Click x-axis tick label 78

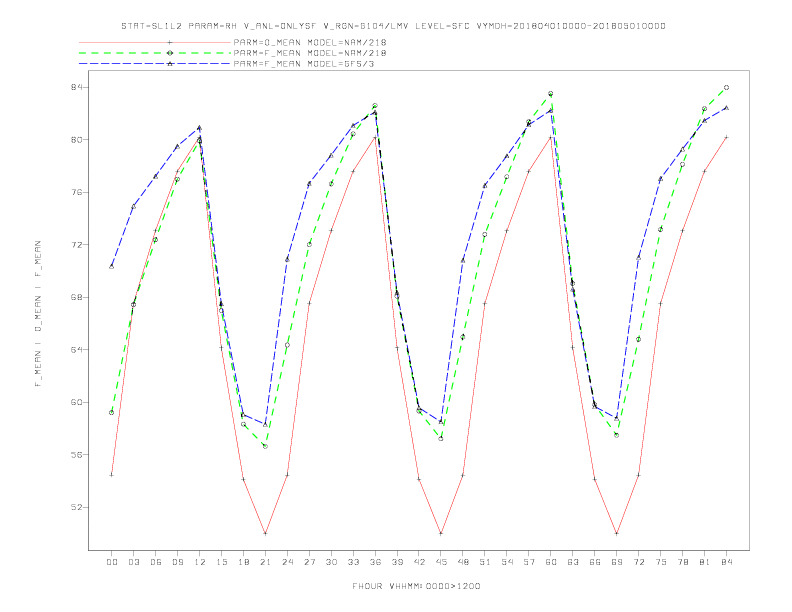(683, 562)
